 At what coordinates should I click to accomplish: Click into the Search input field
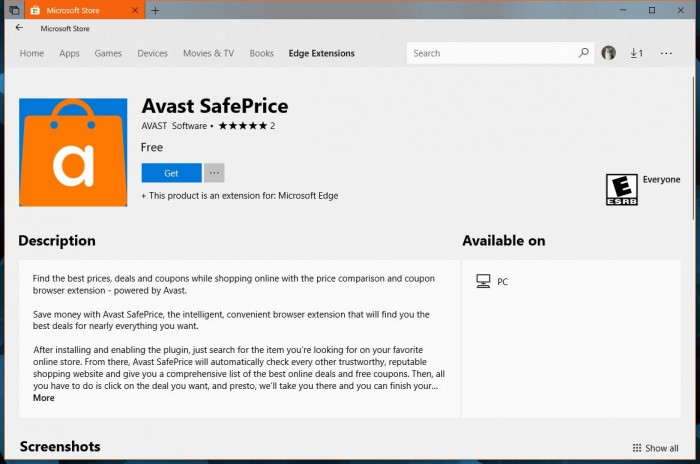pos(490,53)
